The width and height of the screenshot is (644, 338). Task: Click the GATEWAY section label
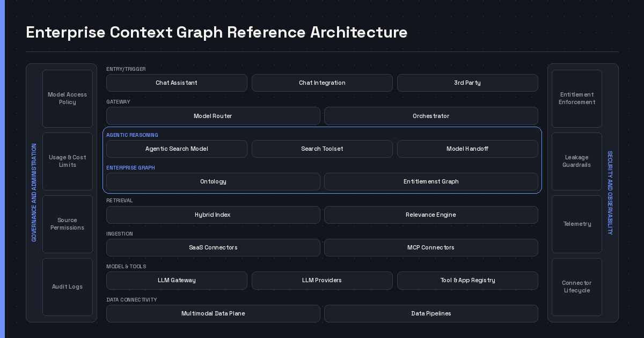tap(118, 102)
